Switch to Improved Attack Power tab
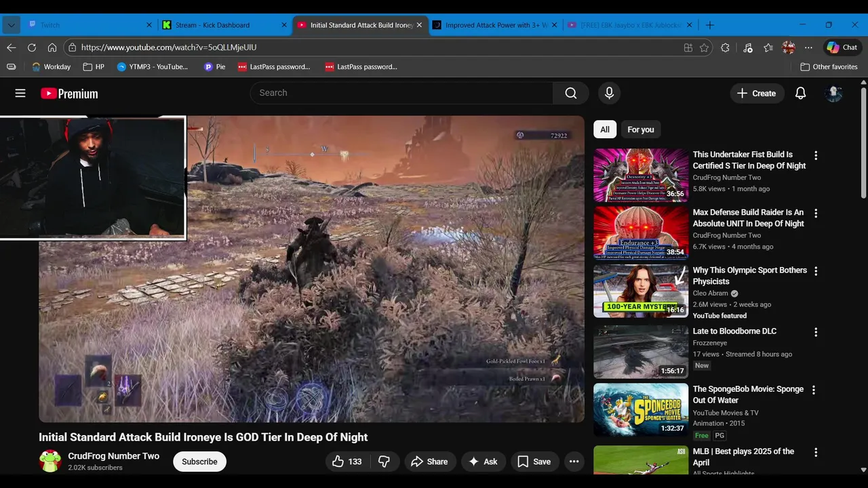 pyautogui.click(x=495, y=25)
